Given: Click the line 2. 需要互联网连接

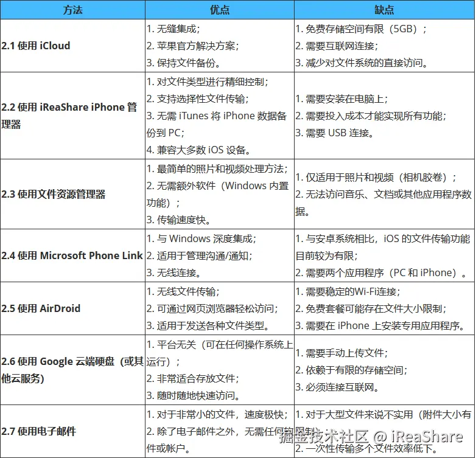Looking at the screenshot, I should tap(337, 46).
